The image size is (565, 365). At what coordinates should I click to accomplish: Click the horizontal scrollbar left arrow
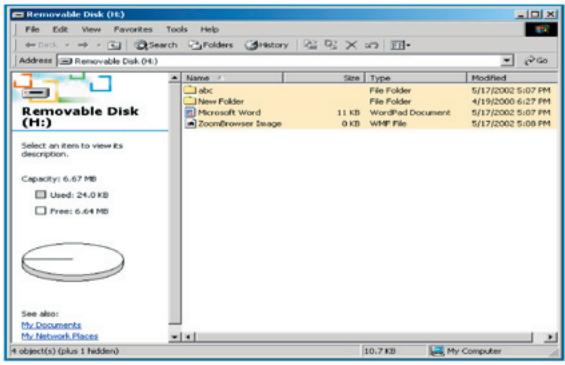pyautogui.click(x=189, y=337)
